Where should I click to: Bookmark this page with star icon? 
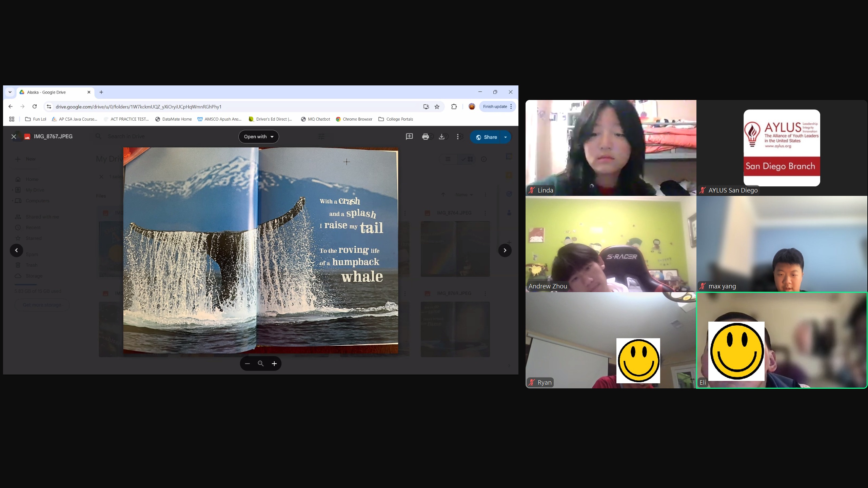pyautogui.click(x=437, y=107)
